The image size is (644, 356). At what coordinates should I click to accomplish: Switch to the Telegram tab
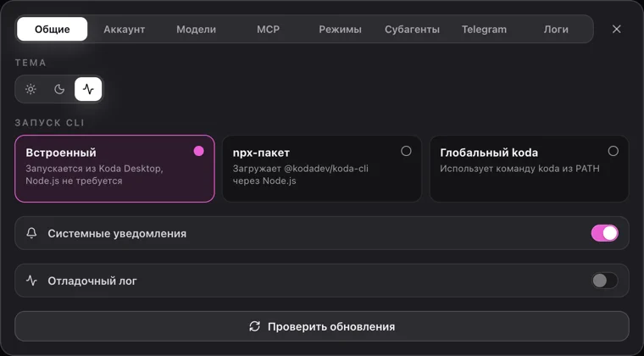[484, 29]
